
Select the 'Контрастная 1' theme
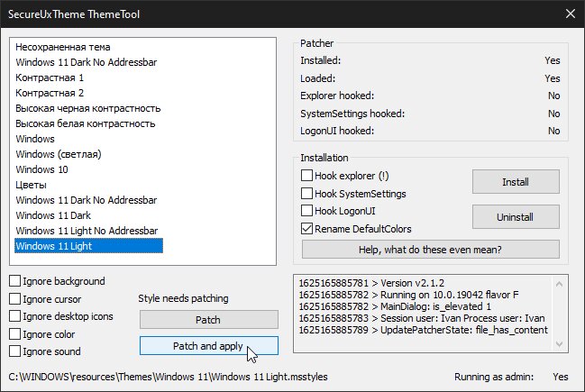tap(50, 77)
